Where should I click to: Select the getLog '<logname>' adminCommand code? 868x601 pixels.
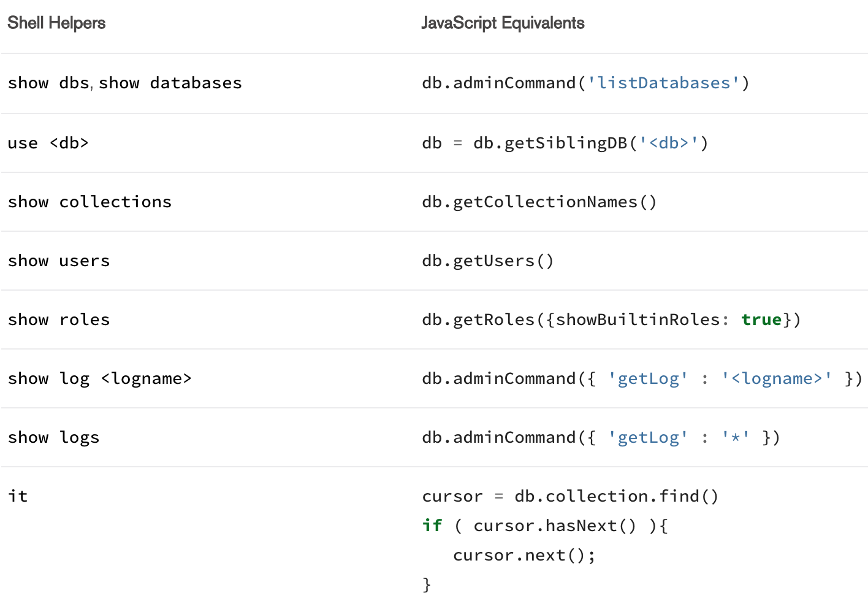click(641, 379)
